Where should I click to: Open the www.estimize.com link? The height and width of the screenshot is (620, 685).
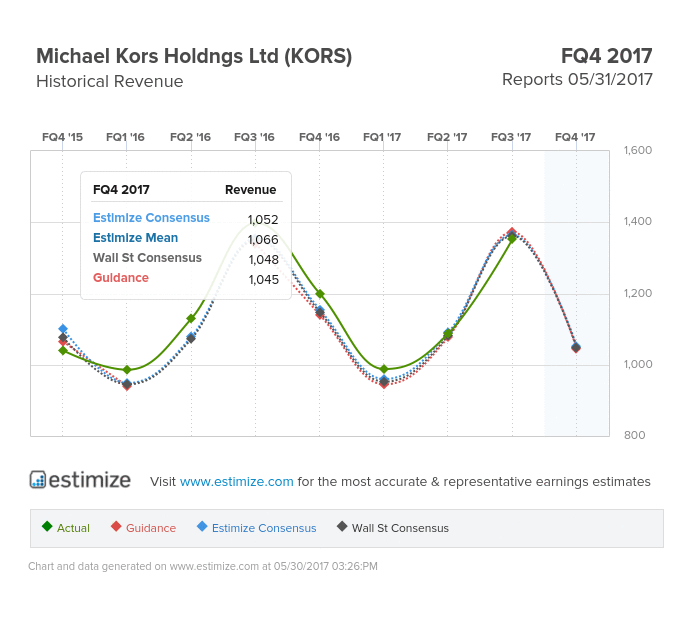click(236, 481)
